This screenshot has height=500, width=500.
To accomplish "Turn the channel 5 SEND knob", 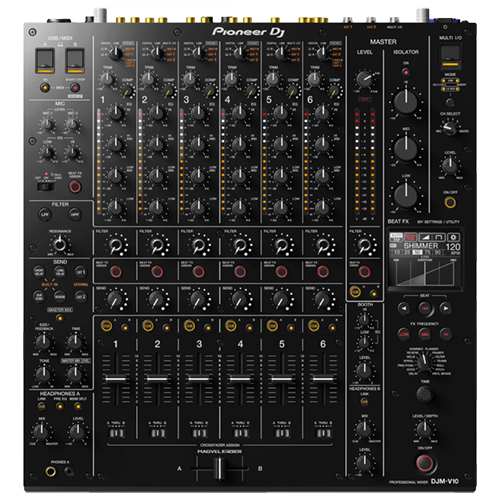I will (x=282, y=299).
